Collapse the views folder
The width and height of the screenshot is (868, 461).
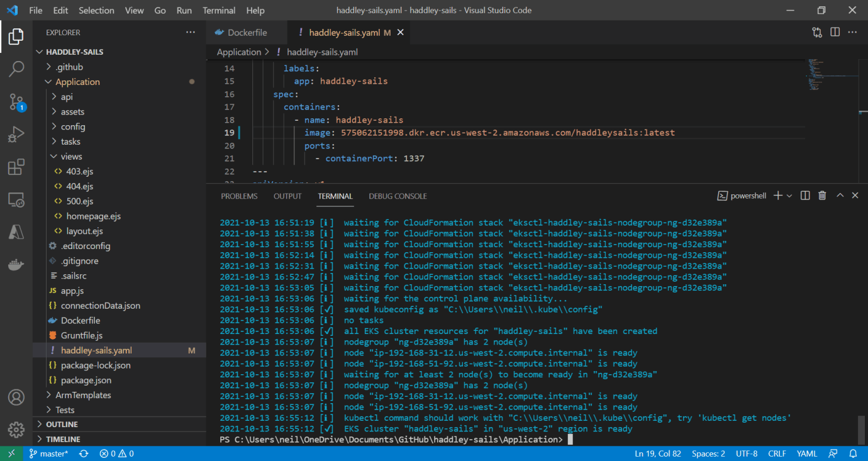pos(71,157)
